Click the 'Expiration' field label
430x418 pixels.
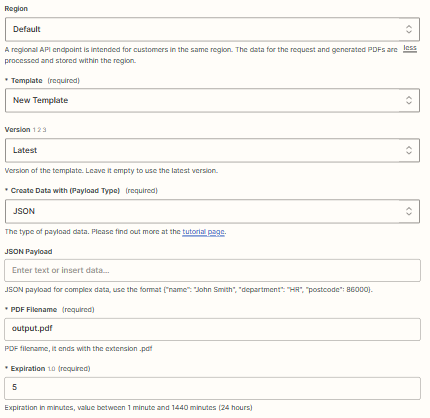click(x=28, y=369)
